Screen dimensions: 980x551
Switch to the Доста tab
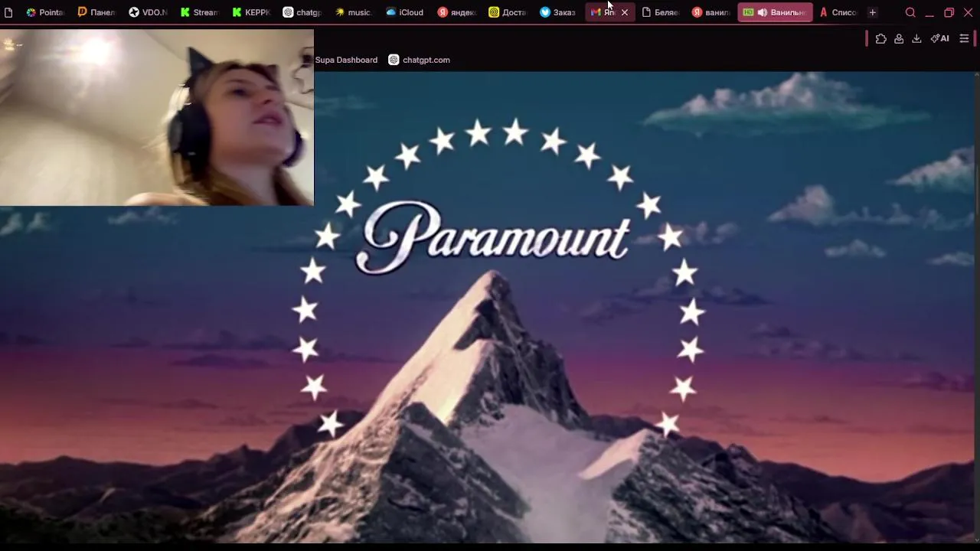(x=508, y=12)
